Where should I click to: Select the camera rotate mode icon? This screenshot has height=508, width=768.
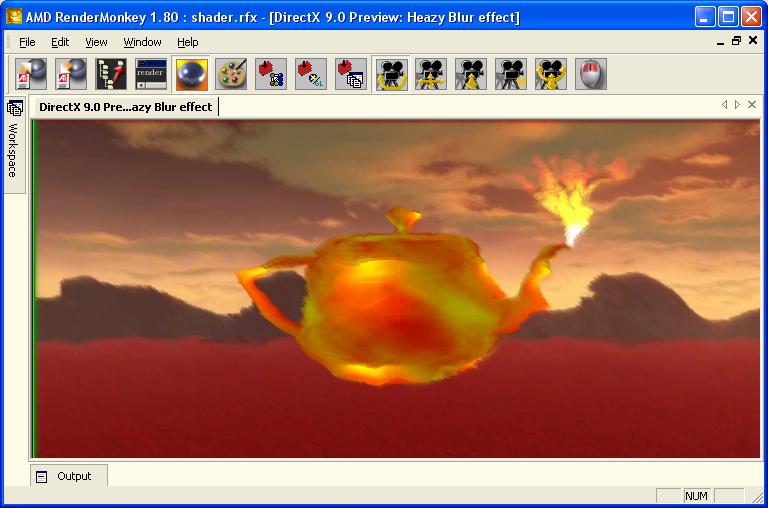pyautogui.click(x=391, y=74)
